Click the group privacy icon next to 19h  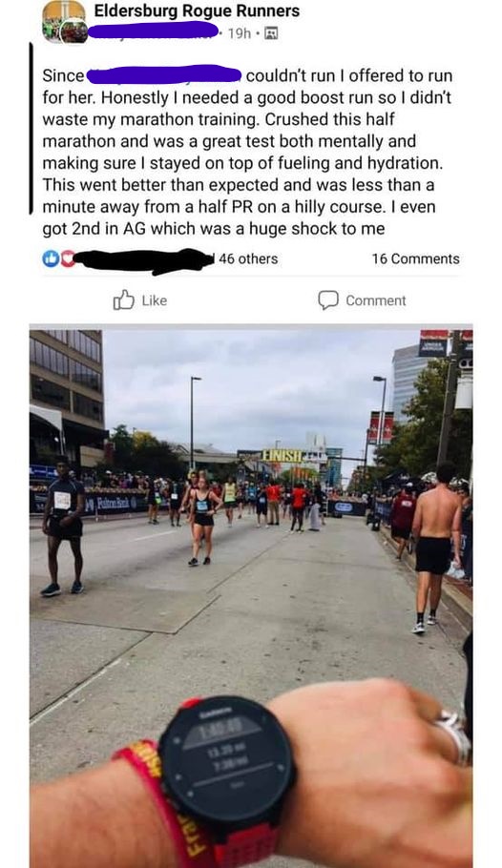(271, 33)
